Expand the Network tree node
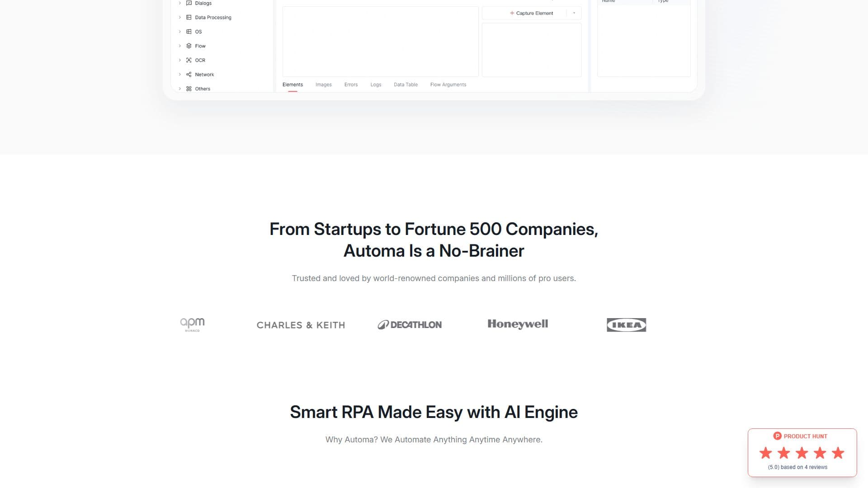The width and height of the screenshot is (868, 488). tap(179, 75)
